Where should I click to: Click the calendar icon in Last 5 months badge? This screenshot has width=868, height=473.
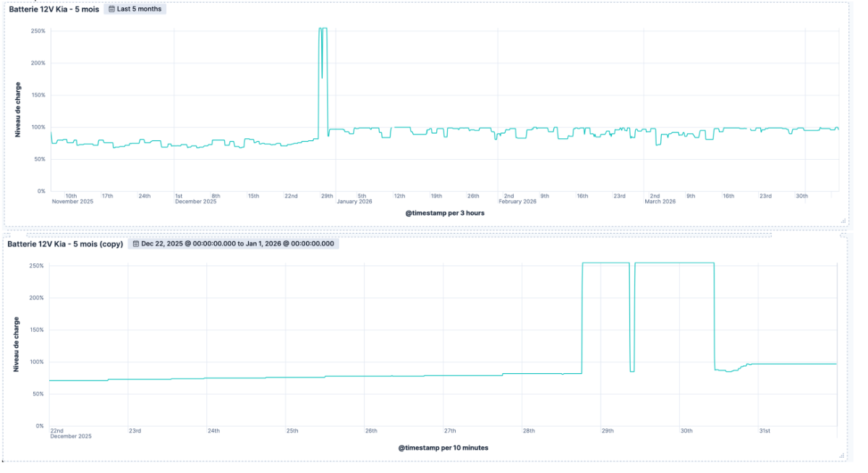point(111,9)
